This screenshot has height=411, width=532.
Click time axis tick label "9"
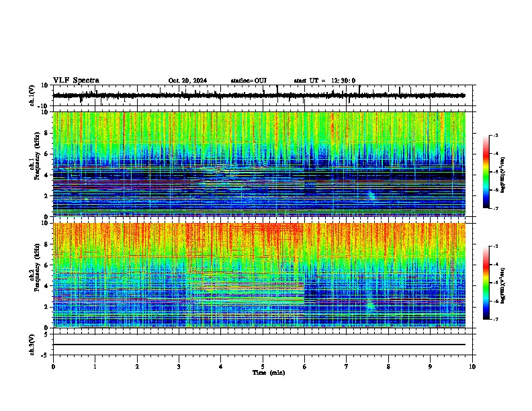click(x=430, y=367)
